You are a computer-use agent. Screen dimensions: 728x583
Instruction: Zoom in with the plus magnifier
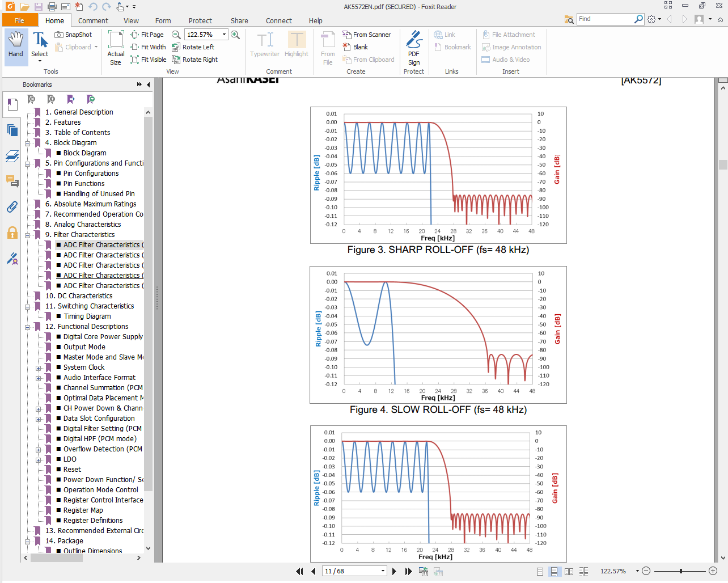235,35
